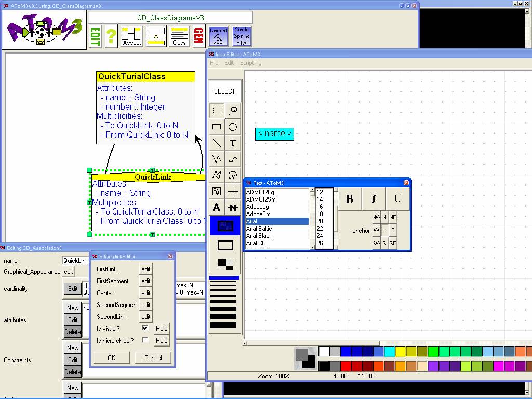Open the Scripting menu
532x399 pixels.
click(251, 63)
